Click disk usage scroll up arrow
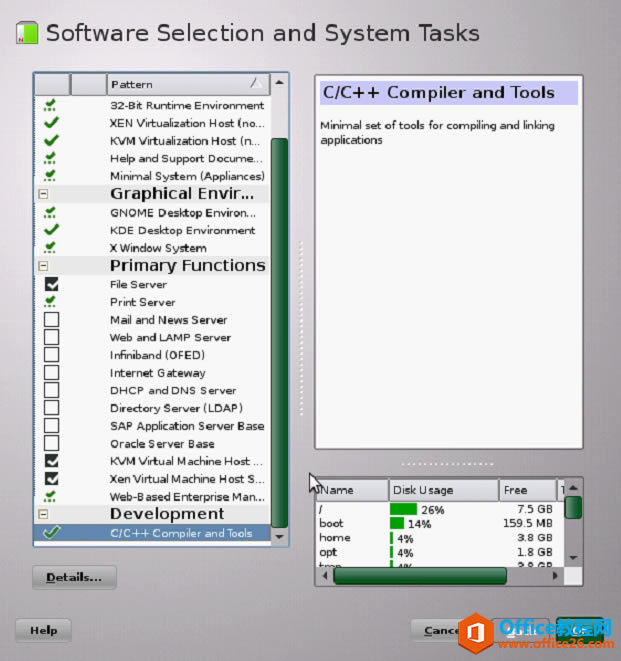Viewport: 621px width, 661px height. coord(573,488)
